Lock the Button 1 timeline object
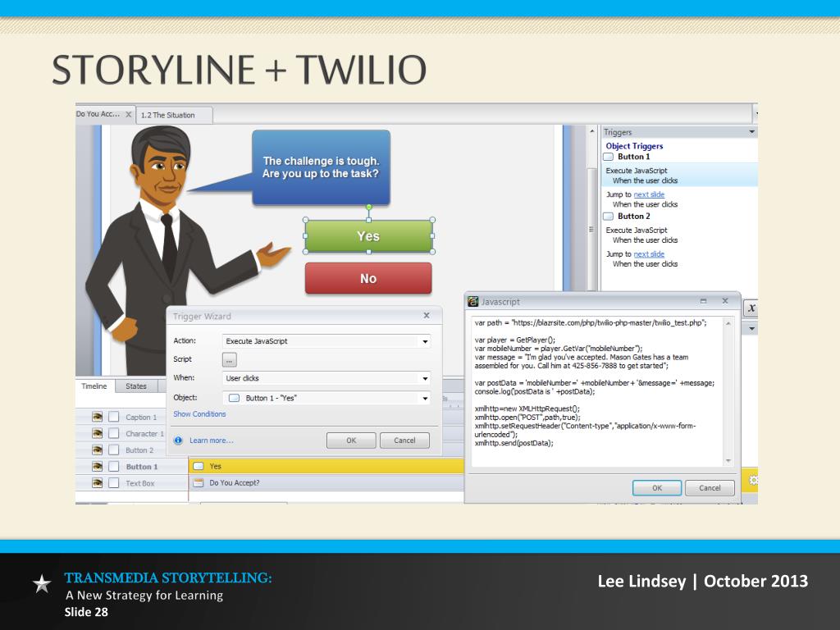The width and height of the screenshot is (840, 630). point(113,466)
